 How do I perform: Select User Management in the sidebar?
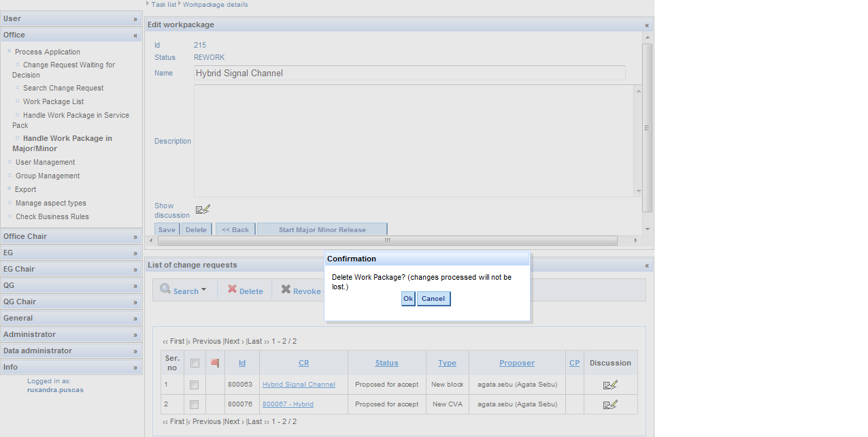[45, 162]
